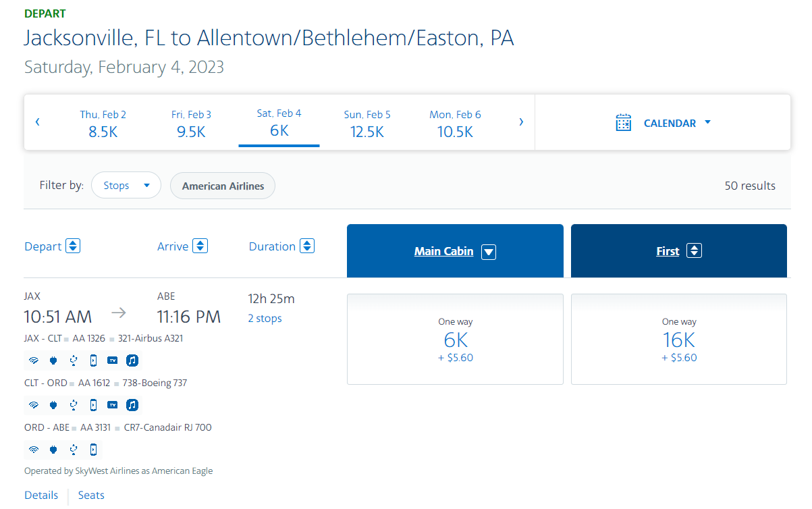Expand the CALENDAR dropdown arrow

[x=707, y=123]
